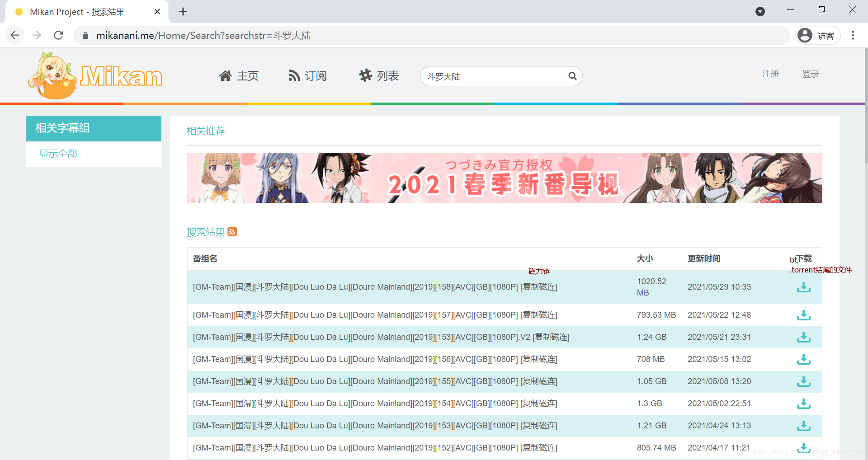Screen dimensions: 868x460
Task: Download torrent for episode 157 row
Action: point(803,315)
